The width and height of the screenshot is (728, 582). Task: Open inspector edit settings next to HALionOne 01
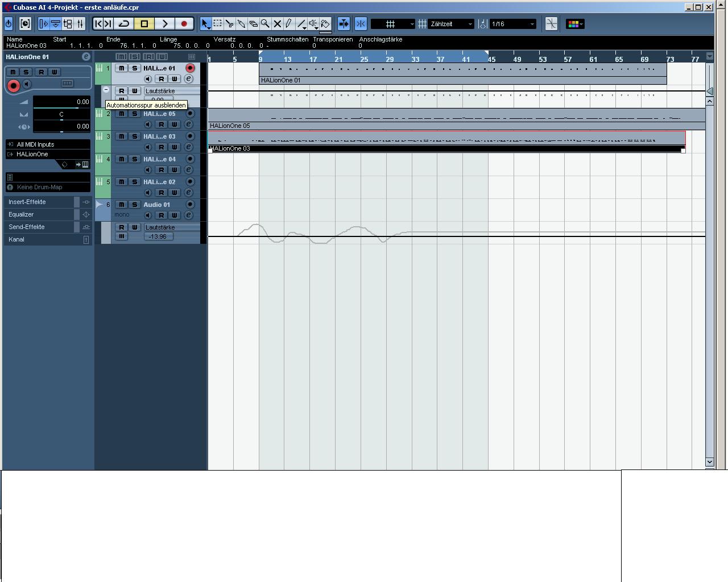pyautogui.click(x=86, y=57)
